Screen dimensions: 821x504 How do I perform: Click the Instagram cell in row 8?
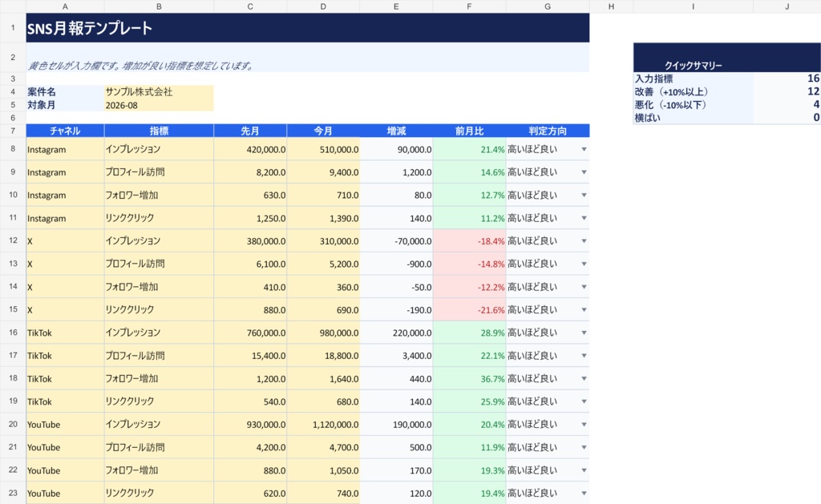65,149
